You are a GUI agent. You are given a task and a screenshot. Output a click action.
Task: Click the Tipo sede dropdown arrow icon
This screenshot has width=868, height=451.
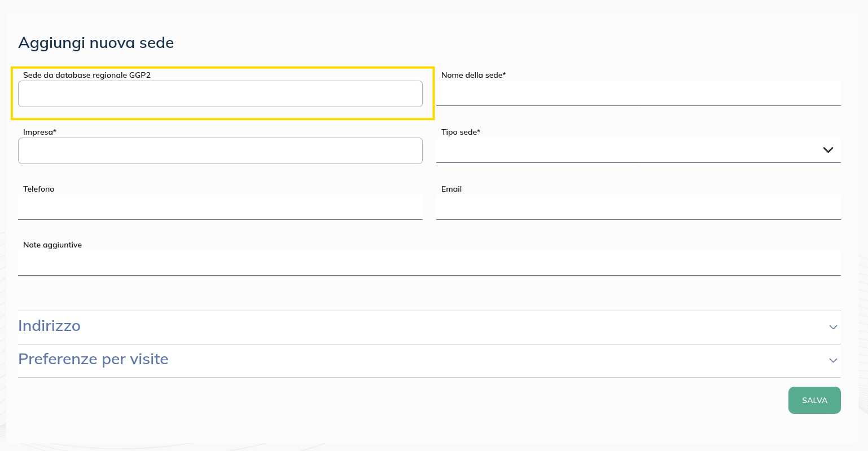pyautogui.click(x=828, y=150)
